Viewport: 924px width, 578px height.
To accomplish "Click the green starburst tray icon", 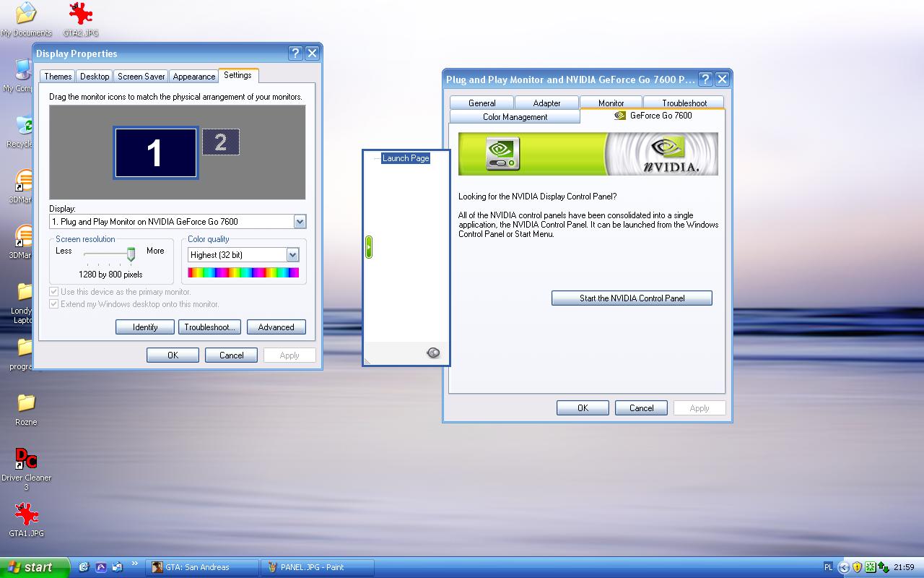I will coord(871,567).
